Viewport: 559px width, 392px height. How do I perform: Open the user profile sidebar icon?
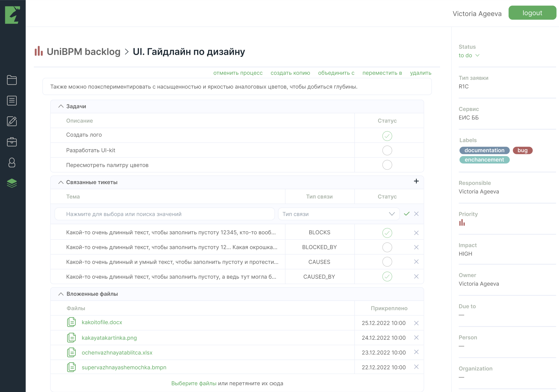pyautogui.click(x=12, y=163)
